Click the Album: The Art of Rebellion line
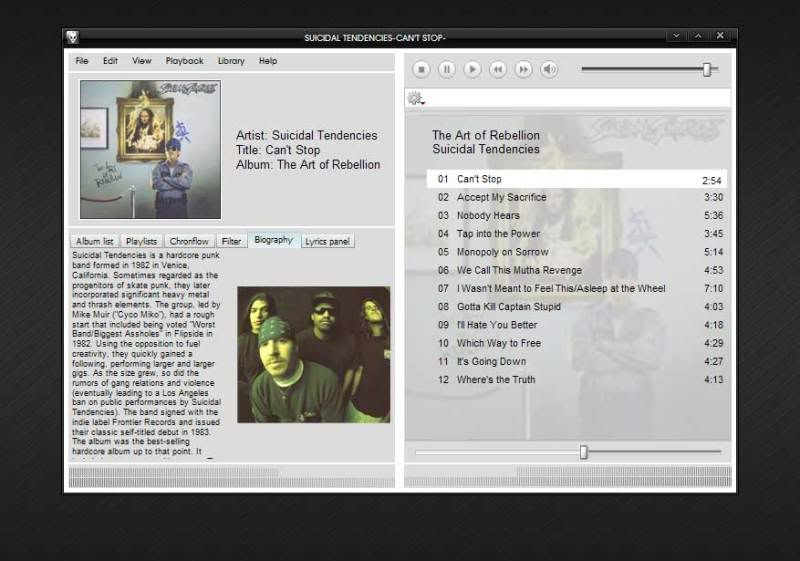Image resolution: width=800 pixels, height=561 pixels. 308,165
